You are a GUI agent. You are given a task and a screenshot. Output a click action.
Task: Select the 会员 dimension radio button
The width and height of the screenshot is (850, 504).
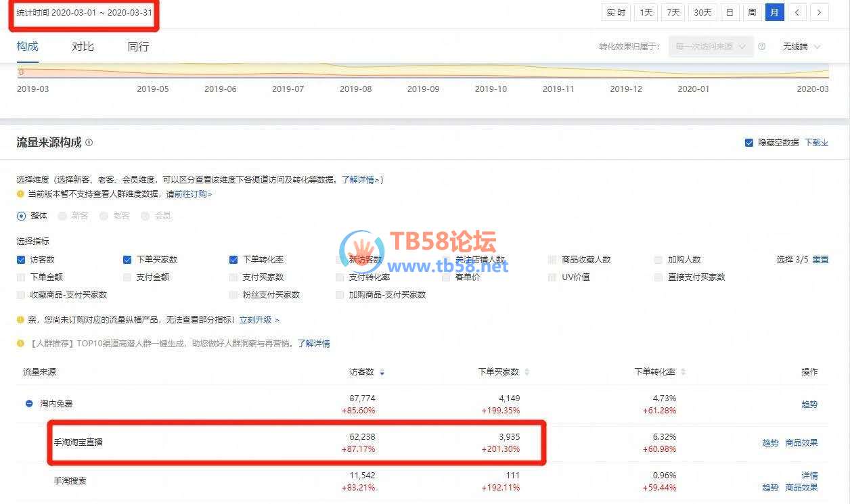point(145,216)
